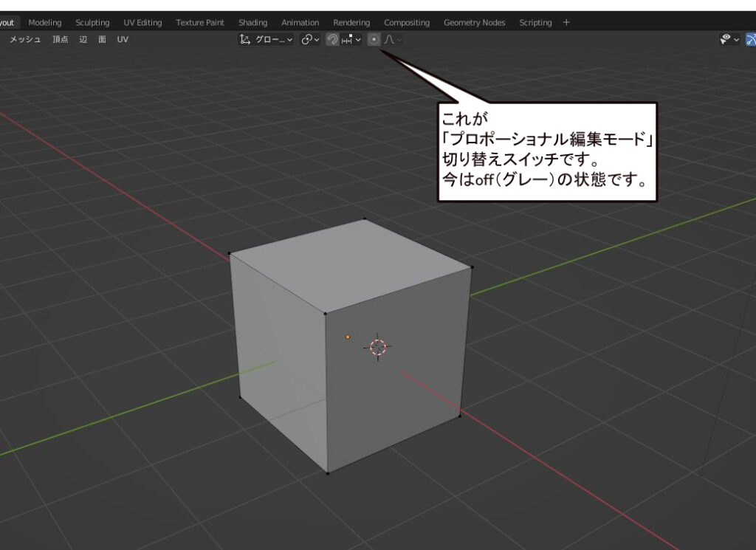Open the UV menu in header
This screenshot has width=756, height=550.
(x=123, y=40)
